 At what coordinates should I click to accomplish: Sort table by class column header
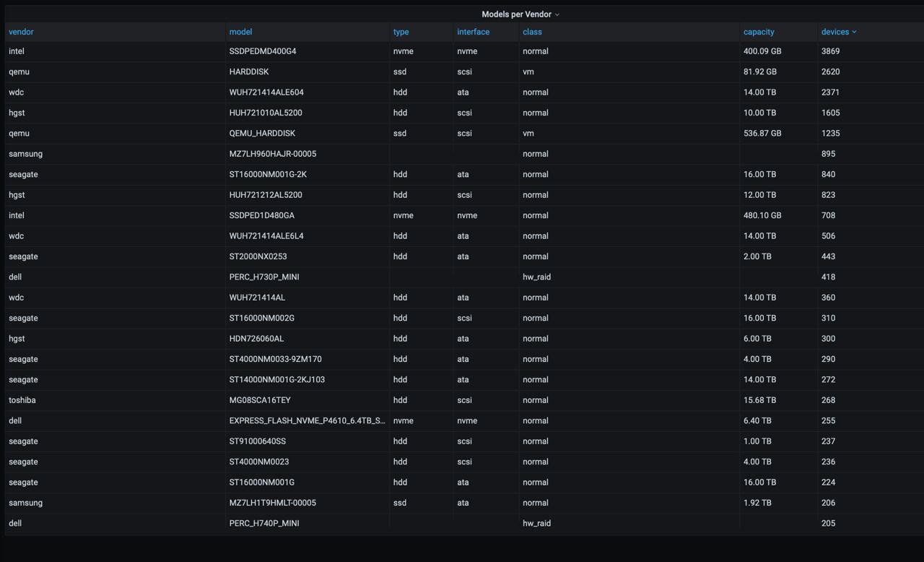[x=532, y=32]
